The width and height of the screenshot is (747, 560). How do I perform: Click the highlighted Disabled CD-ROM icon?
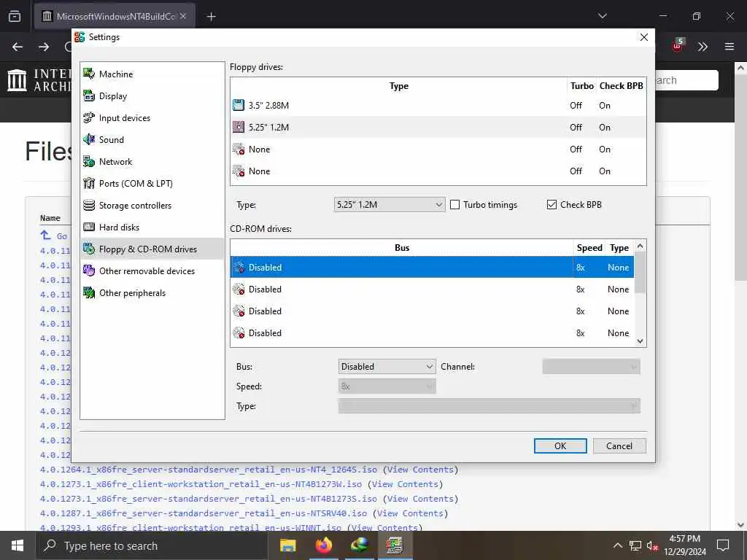239,267
